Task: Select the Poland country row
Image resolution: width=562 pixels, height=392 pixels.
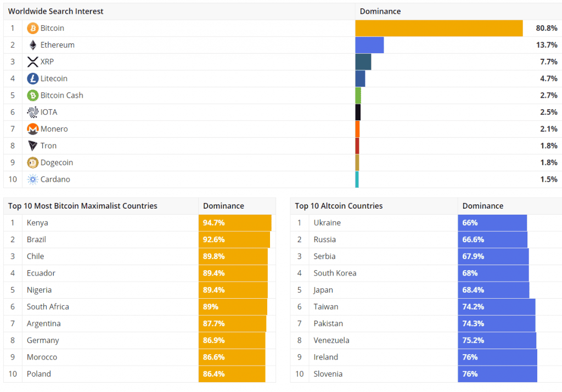Action: [140, 374]
